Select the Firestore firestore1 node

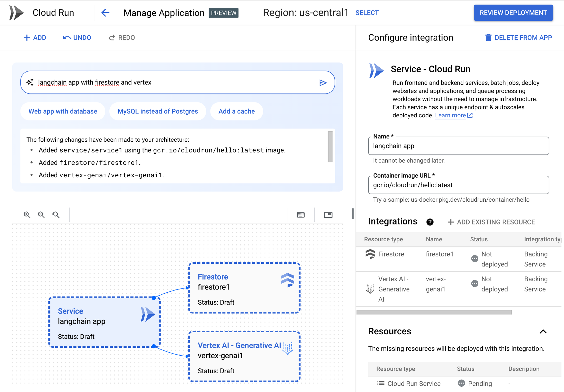[x=244, y=288]
